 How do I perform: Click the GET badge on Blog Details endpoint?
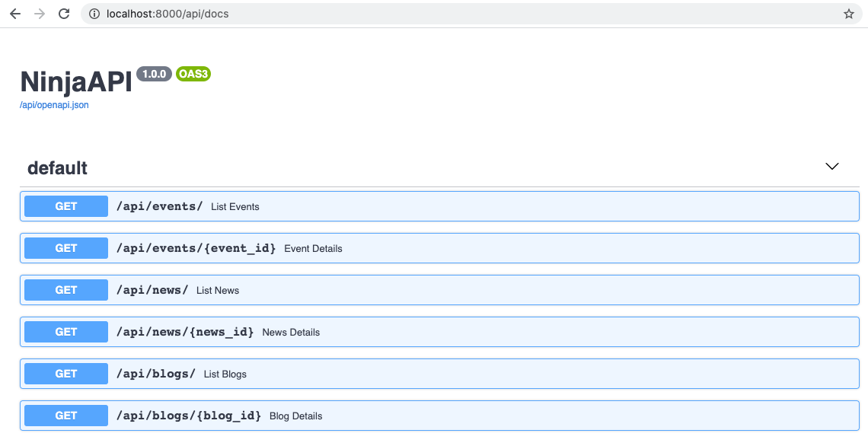point(65,416)
